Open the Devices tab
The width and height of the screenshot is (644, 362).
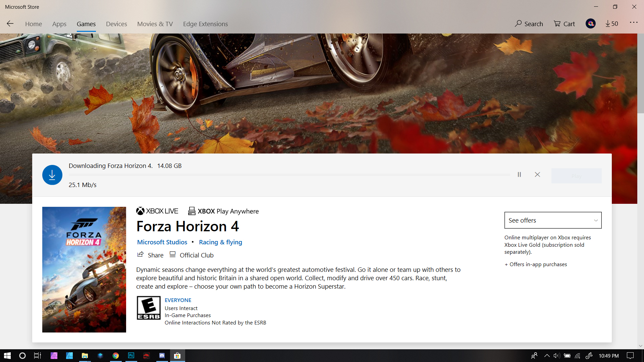coord(116,24)
